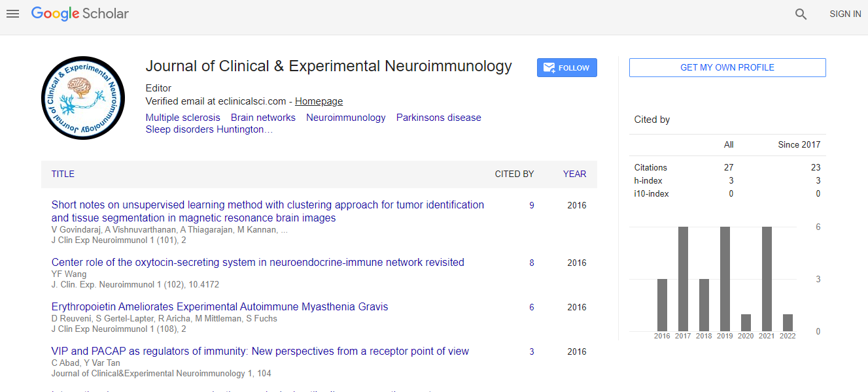
Task: Open the Neuroimmunology interest link
Action: tap(345, 118)
